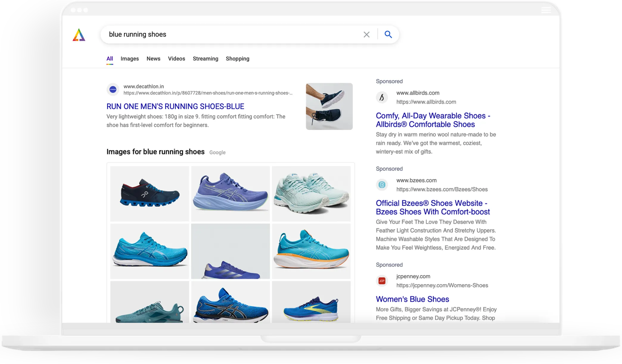Open the dark navy On shoe image
This screenshot has height=364, width=622.
point(150,194)
